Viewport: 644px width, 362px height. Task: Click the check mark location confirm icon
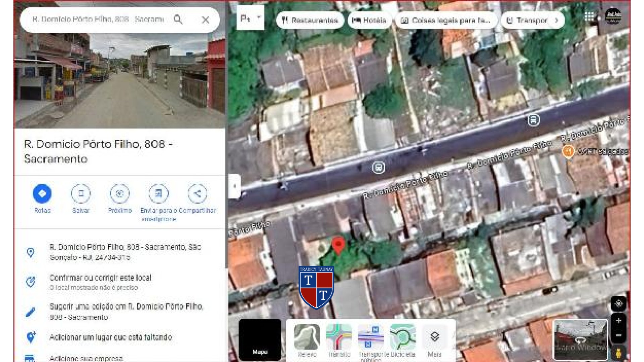(x=31, y=282)
